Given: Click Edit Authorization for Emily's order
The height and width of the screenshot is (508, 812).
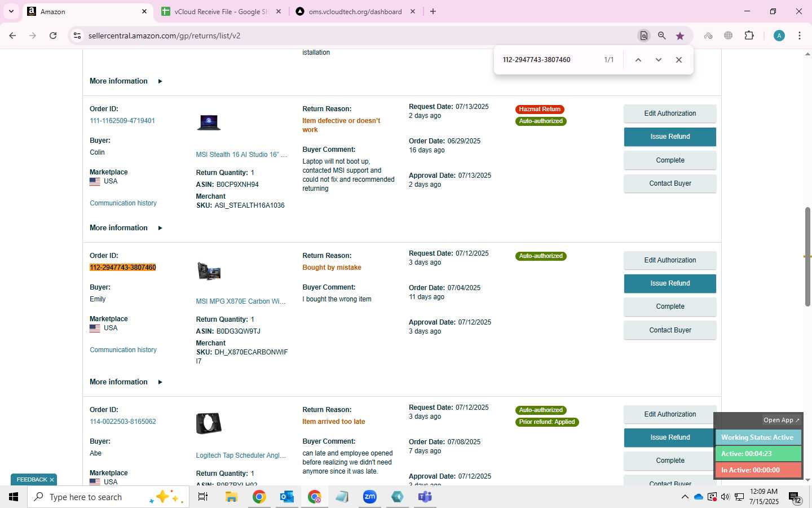Looking at the screenshot, I should coord(670,260).
